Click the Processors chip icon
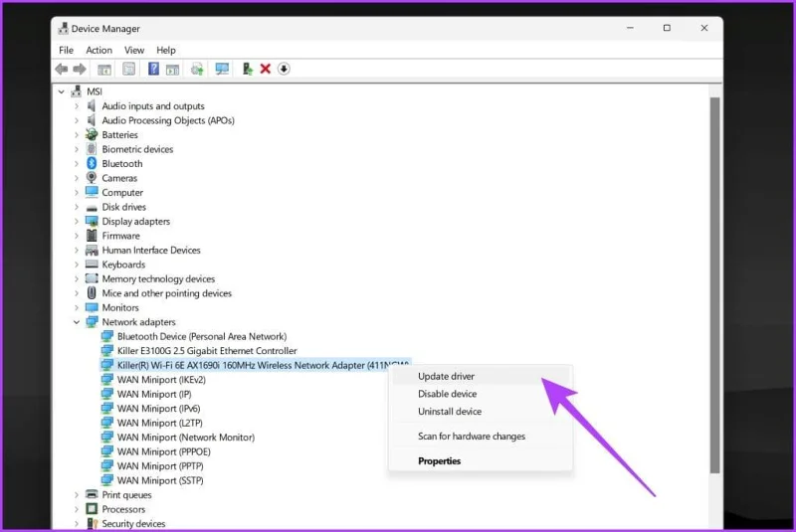Screen dimensions: 796x532 [92, 509]
